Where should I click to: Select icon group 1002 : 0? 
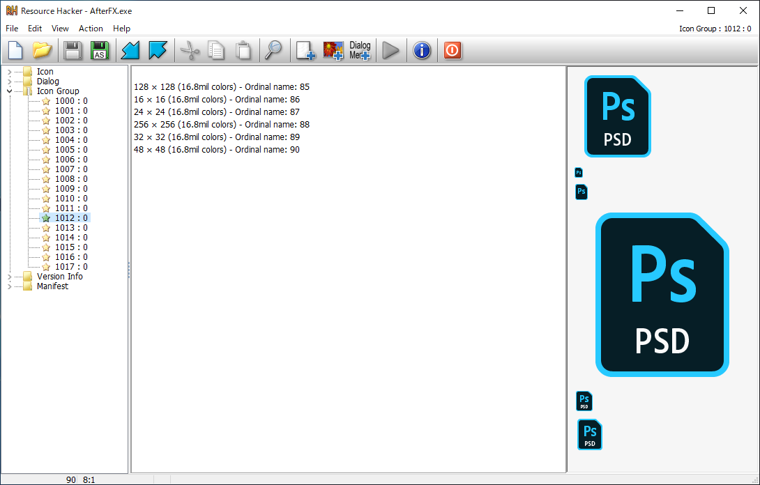[x=71, y=120]
